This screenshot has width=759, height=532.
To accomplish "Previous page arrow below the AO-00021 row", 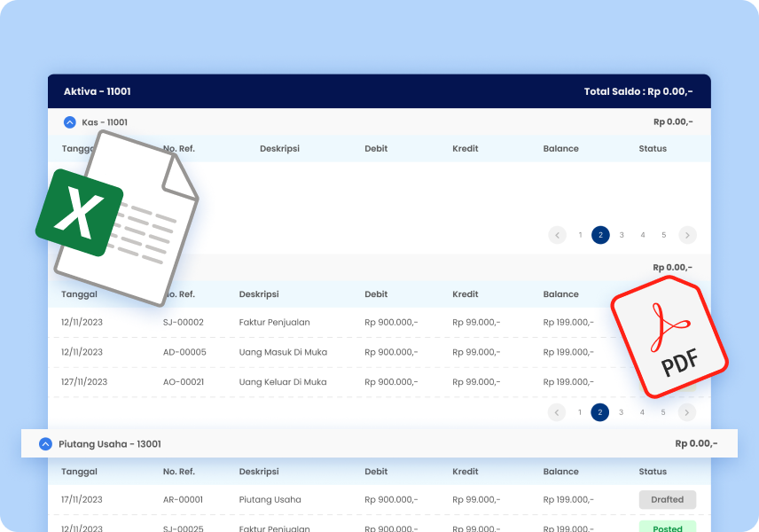I will tap(557, 412).
